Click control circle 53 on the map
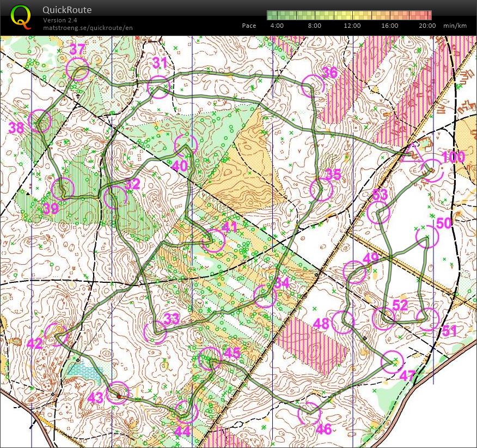Image resolution: width=477 pixels, height=448 pixels. (378, 213)
